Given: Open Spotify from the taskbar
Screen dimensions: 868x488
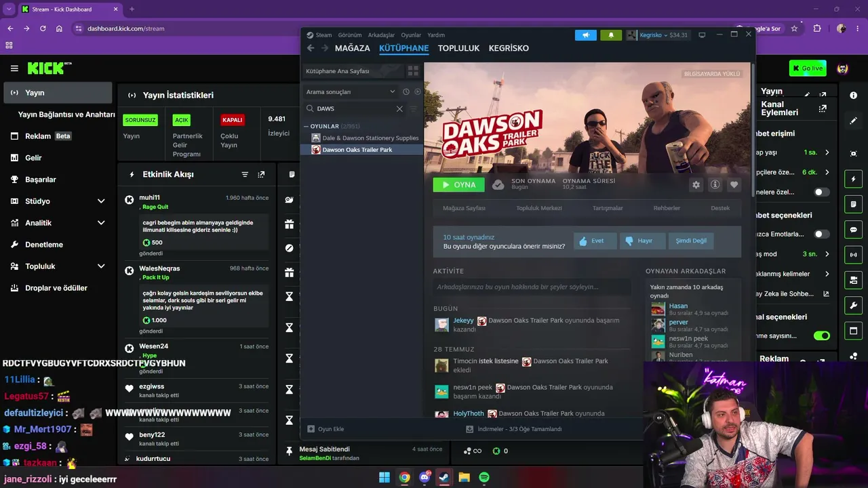Looking at the screenshot, I should coord(484,477).
